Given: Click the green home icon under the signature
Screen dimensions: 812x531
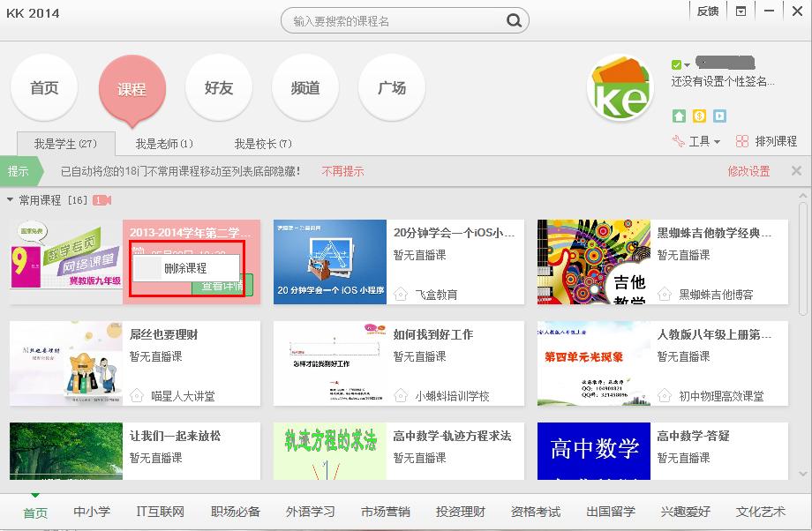Looking at the screenshot, I should click(679, 116).
